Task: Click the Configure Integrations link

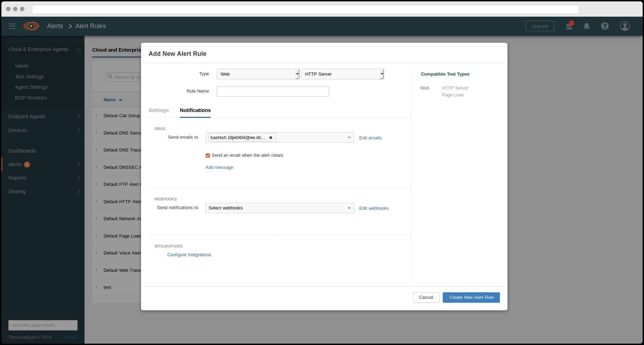Action: [189, 255]
